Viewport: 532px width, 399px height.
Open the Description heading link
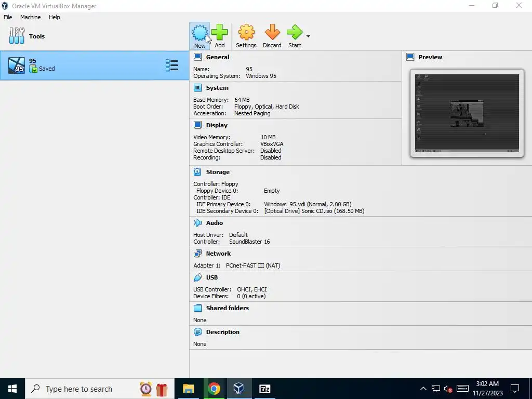pyautogui.click(x=222, y=332)
